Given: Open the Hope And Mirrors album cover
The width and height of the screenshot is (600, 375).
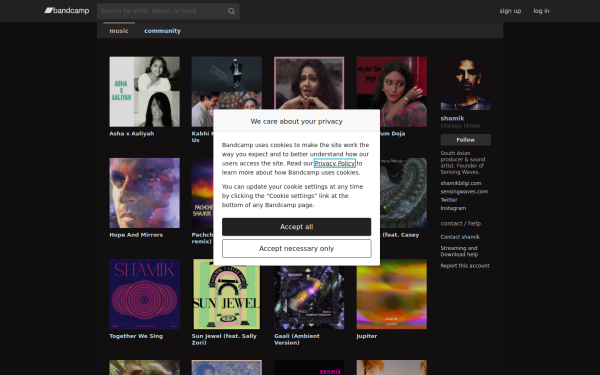Looking at the screenshot, I should click(144, 193).
